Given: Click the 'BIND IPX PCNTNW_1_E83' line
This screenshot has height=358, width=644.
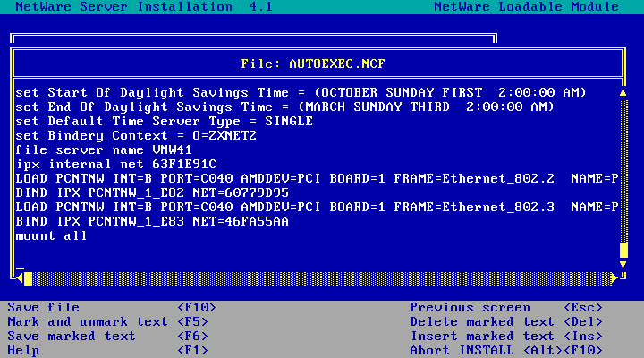Looking at the screenshot, I should 152,222.
